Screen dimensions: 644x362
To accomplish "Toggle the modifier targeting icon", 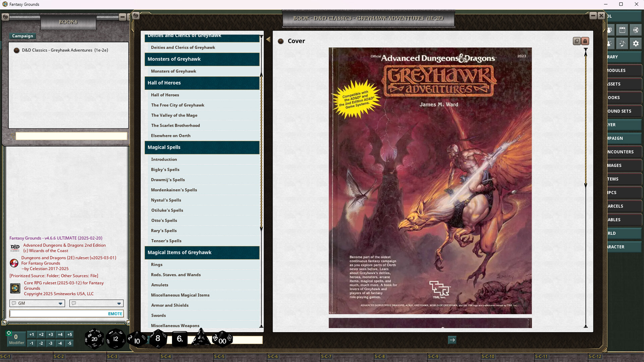I will tap(9, 333).
